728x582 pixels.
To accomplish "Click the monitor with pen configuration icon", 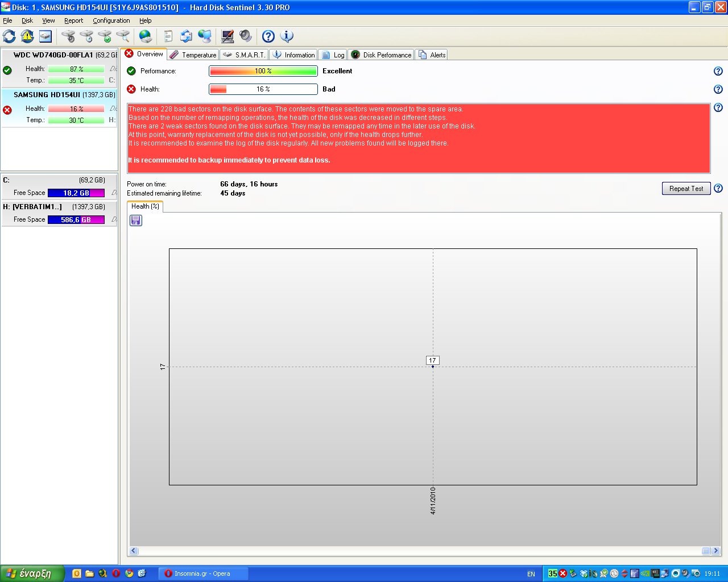I will coord(227,36).
